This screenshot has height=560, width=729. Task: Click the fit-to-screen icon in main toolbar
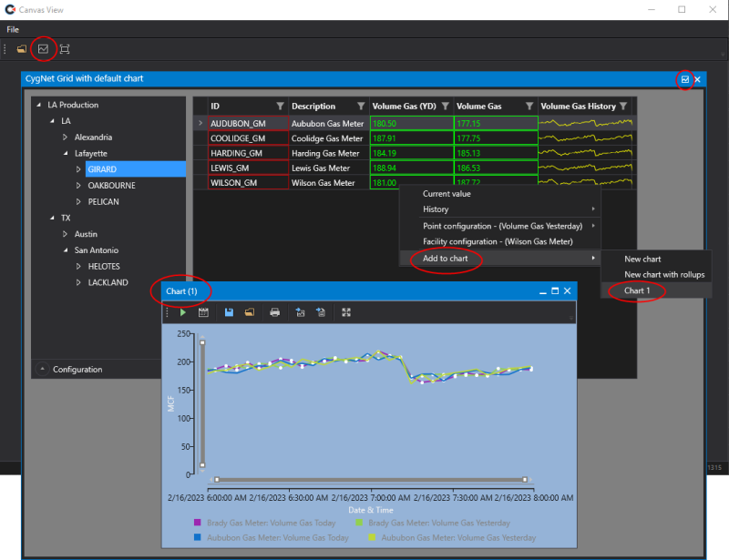tap(65, 49)
